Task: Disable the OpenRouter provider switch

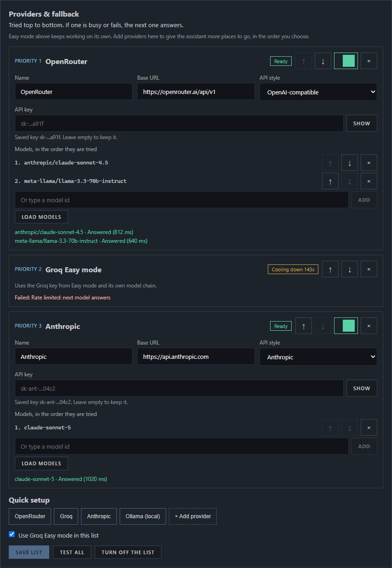Action: tap(346, 61)
